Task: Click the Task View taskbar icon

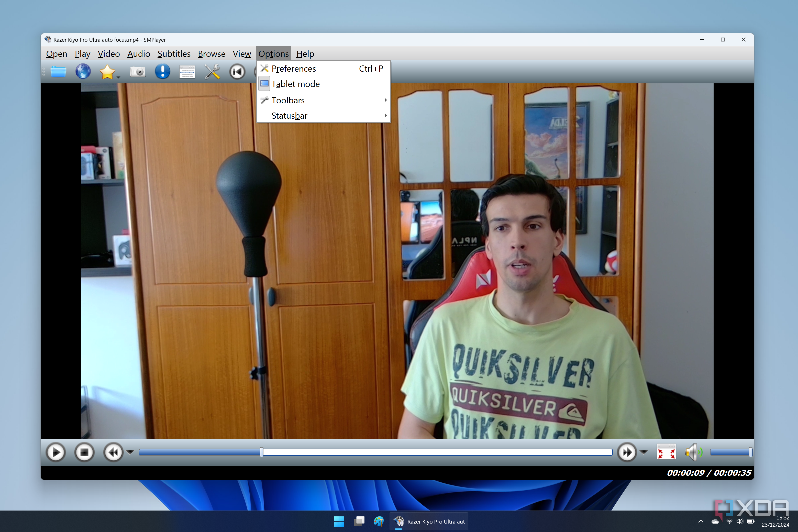Action: coord(359,522)
